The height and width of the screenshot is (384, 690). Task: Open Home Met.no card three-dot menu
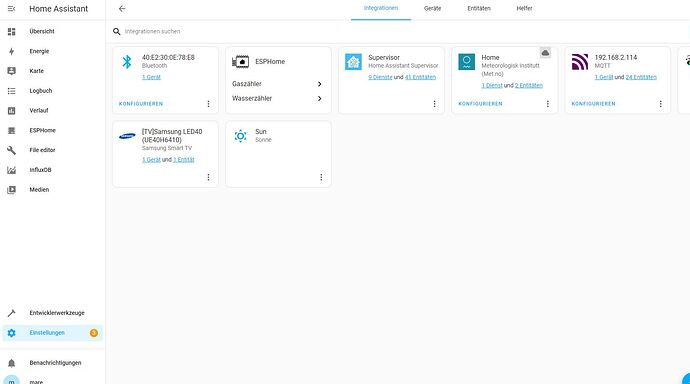[548, 104]
